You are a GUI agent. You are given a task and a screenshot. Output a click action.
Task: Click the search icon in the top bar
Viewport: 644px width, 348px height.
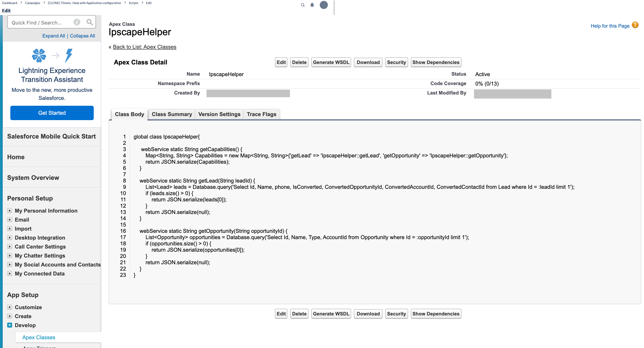(302, 5)
